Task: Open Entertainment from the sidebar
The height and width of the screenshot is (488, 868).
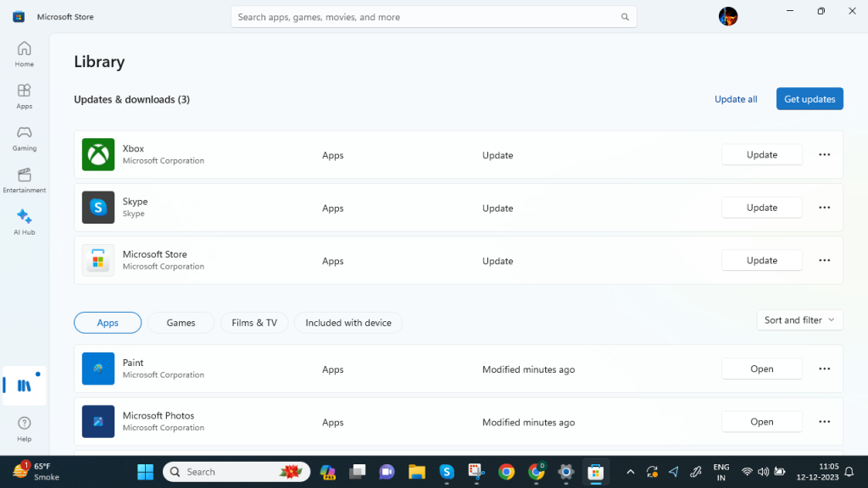Action: click(x=25, y=180)
